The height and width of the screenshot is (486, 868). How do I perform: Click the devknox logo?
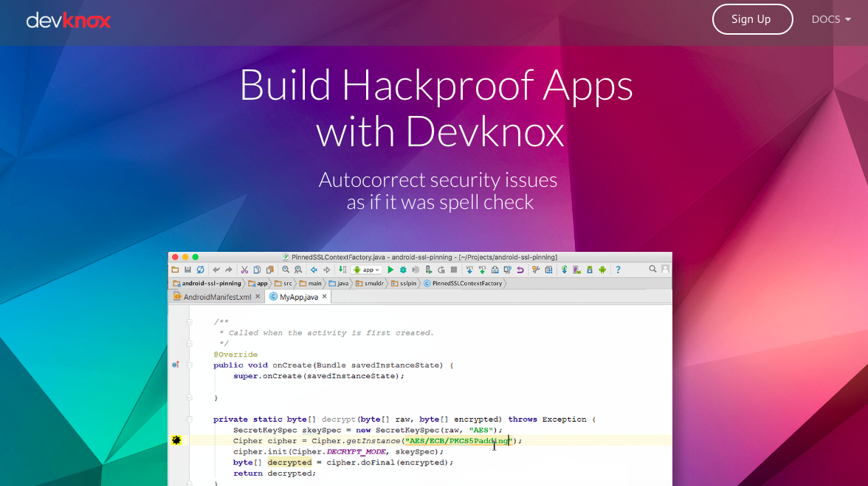(x=69, y=21)
